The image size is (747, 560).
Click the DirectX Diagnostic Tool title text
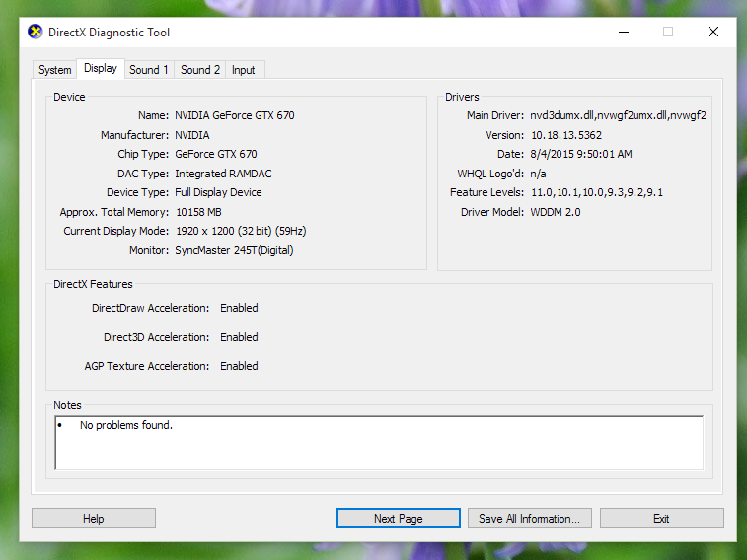110,33
